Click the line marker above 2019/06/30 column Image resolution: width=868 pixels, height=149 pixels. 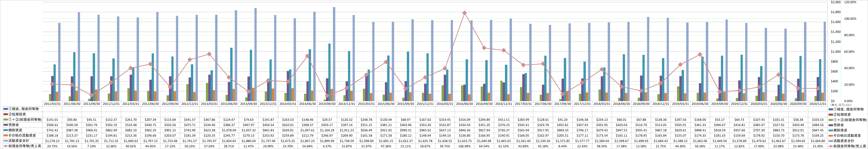700,55
